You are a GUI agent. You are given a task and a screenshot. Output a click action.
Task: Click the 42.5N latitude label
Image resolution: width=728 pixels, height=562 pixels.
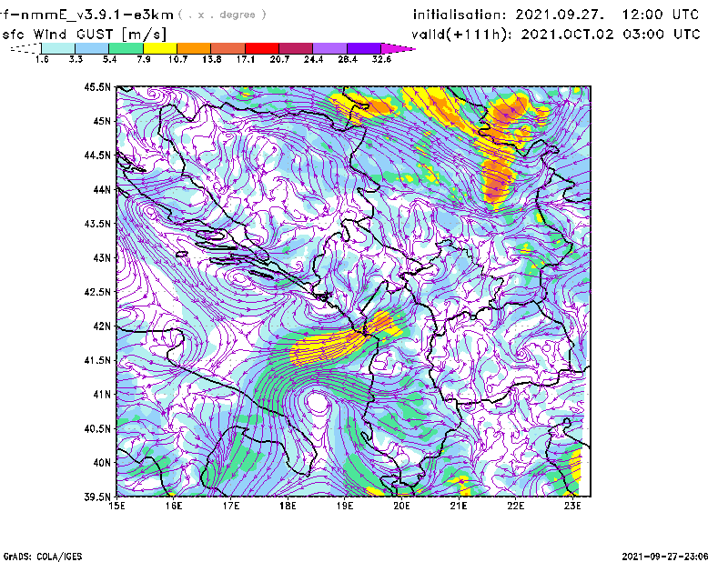click(97, 292)
